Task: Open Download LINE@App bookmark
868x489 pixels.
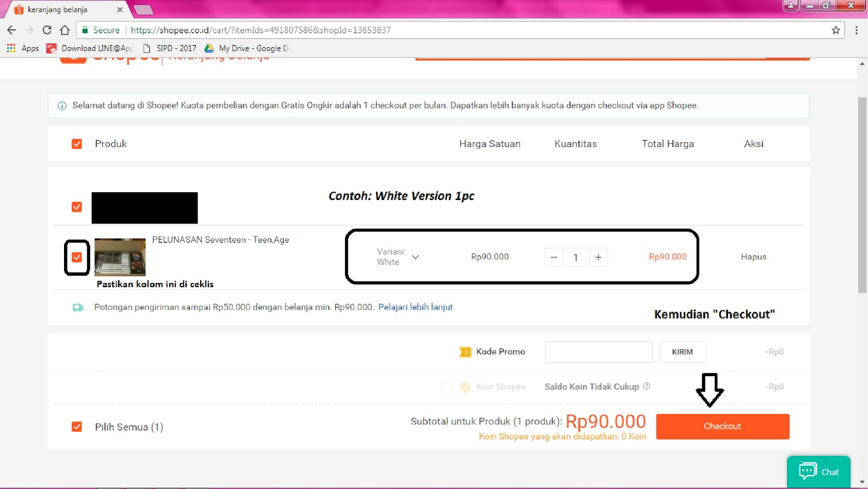Action: tap(90, 48)
